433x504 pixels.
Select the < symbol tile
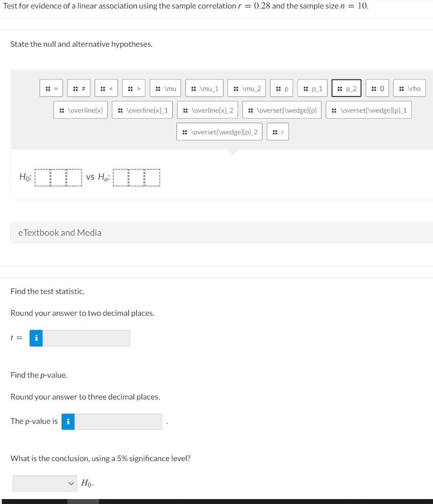[x=105, y=88]
